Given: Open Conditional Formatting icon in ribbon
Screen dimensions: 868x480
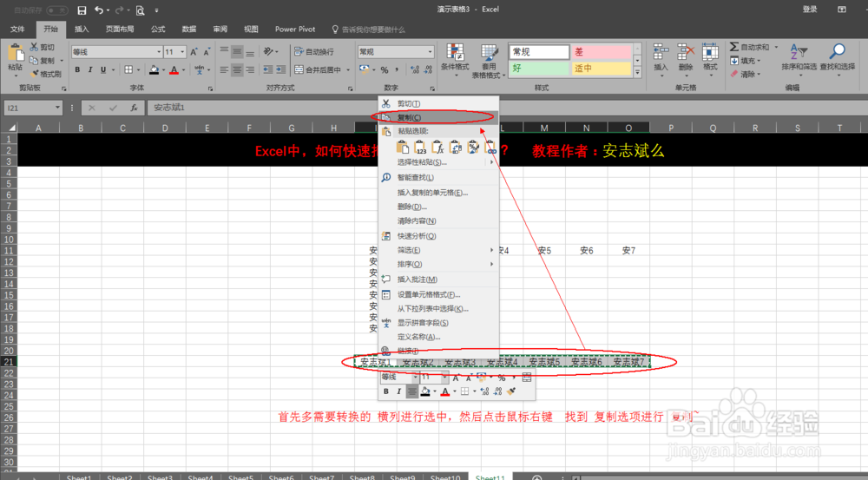Looking at the screenshot, I should pos(455,52).
